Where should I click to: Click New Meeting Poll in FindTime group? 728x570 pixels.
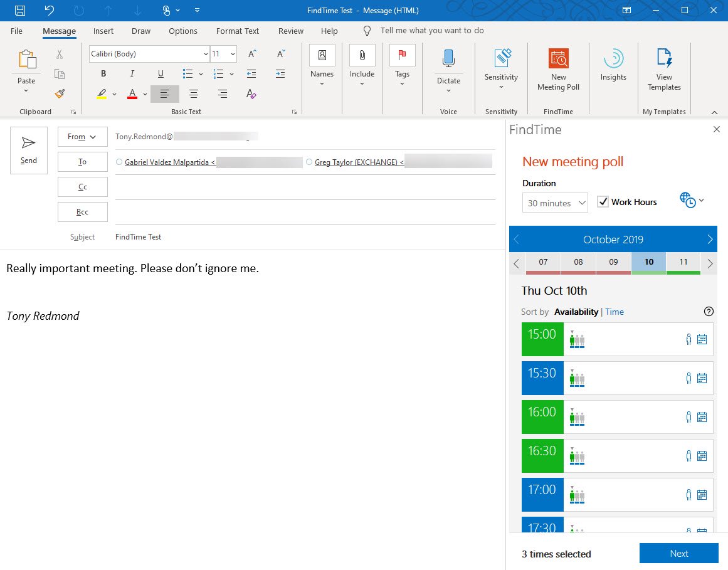pos(558,69)
